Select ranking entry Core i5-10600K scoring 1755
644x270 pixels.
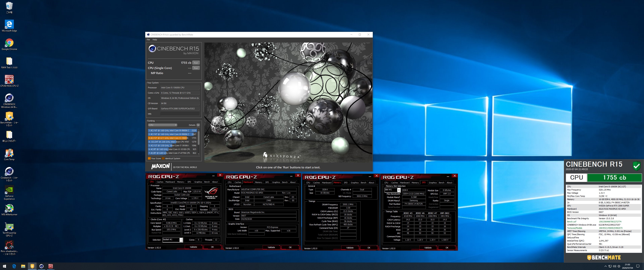(x=172, y=138)
